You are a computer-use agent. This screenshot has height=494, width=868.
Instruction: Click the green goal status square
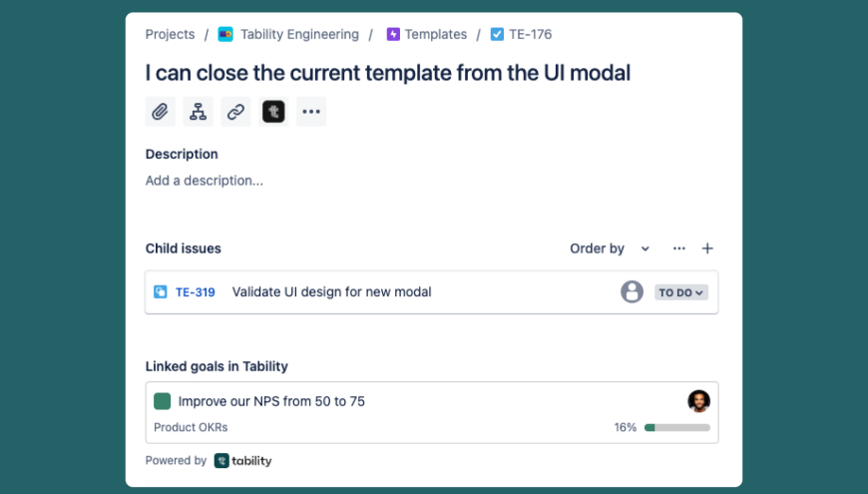click(163, 401)
